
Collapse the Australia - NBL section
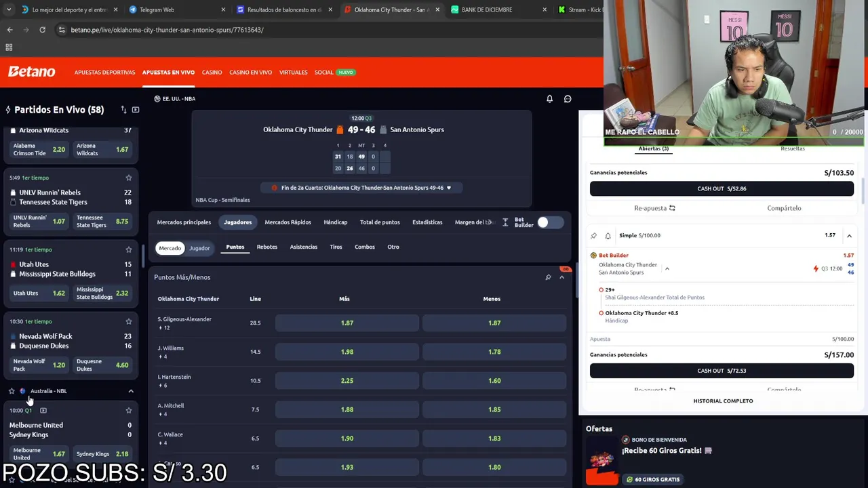point(131,391)
